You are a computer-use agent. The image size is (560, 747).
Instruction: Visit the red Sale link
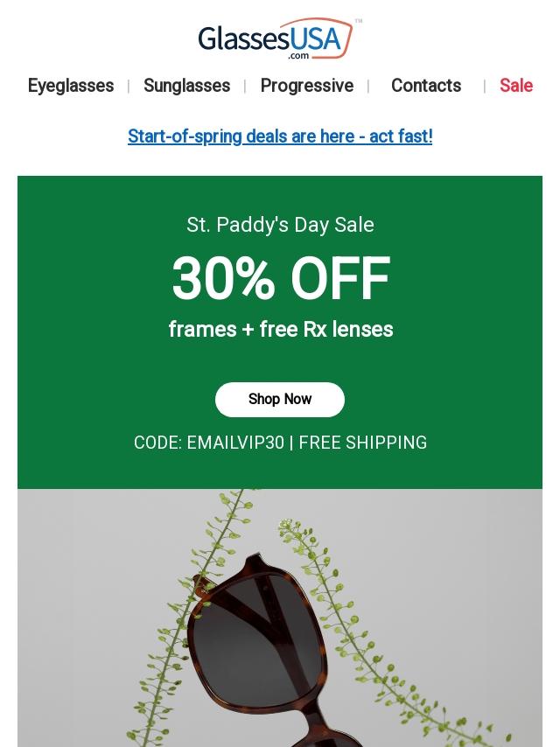pos(515,86)
